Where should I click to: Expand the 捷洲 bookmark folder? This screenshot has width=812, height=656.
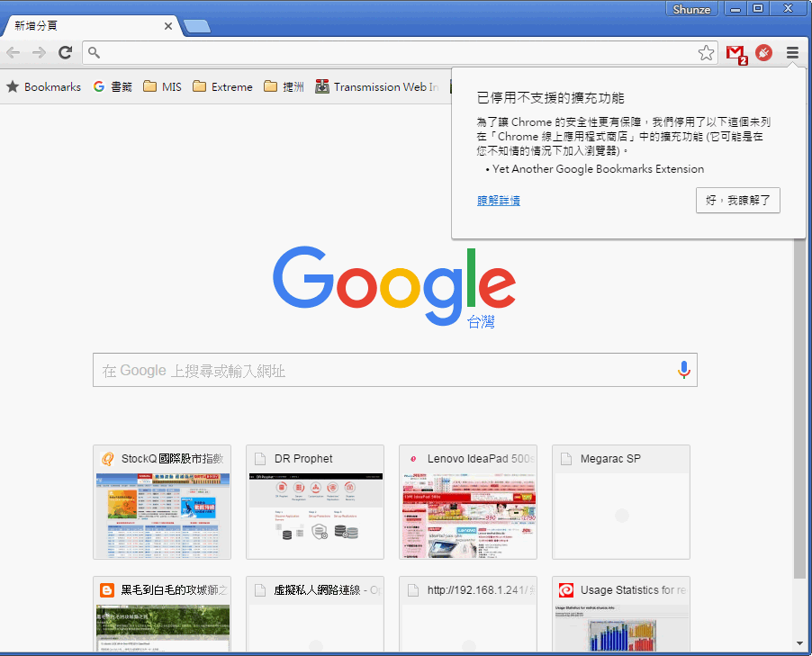[x=284, y=86]
